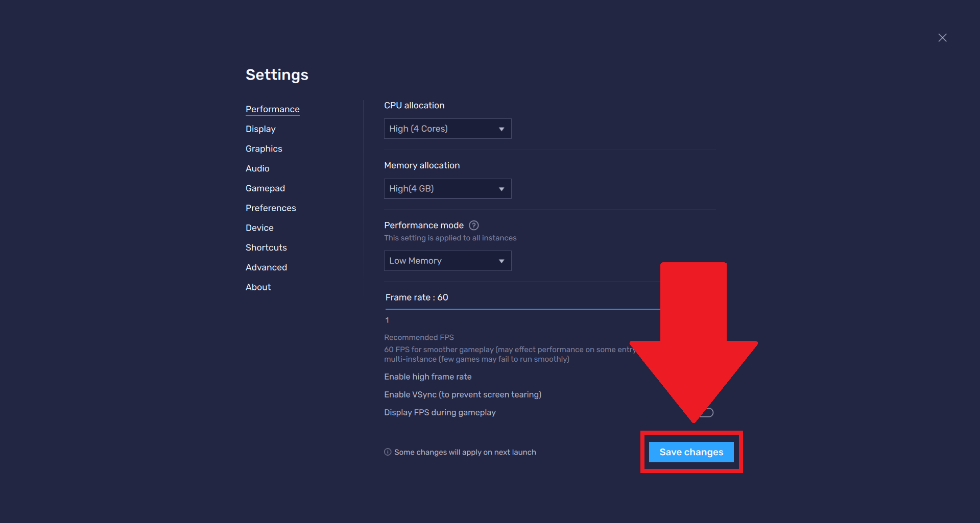Viewport: 980px width, 523px height.
Task: Go to the Preferences section
Action: coord(271,208)
